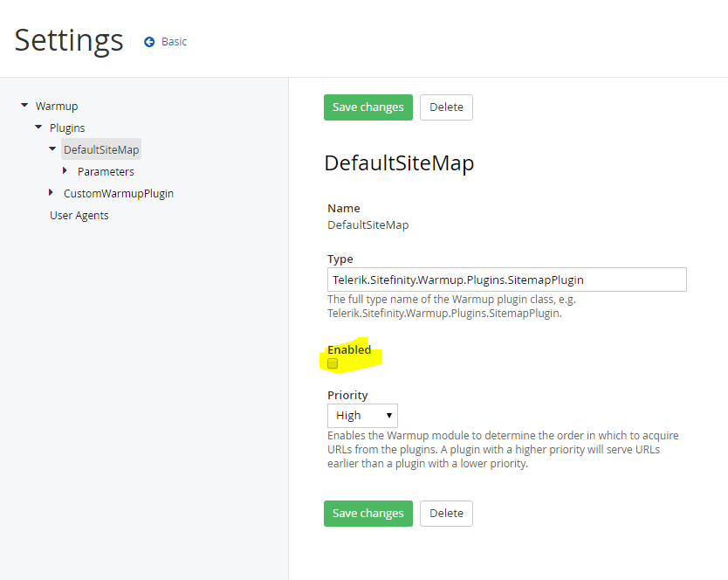Viewport: 728px width, 580px height.
Task: Collapse the DefaultSiteMap tree node
Action: (x=52, y=148)
